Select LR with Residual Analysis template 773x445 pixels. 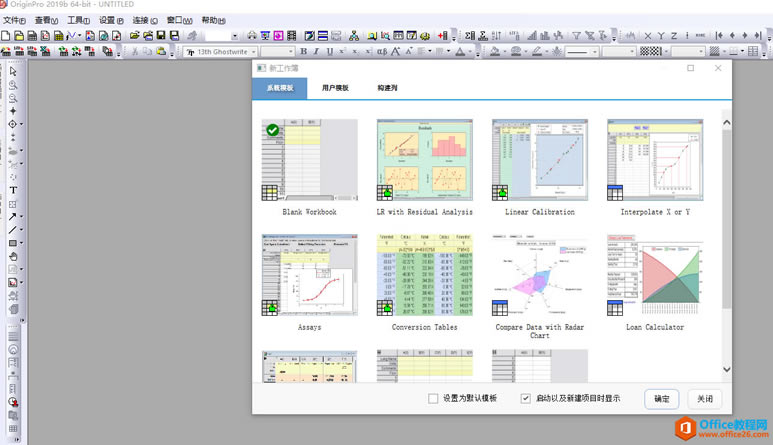[424, 160]
